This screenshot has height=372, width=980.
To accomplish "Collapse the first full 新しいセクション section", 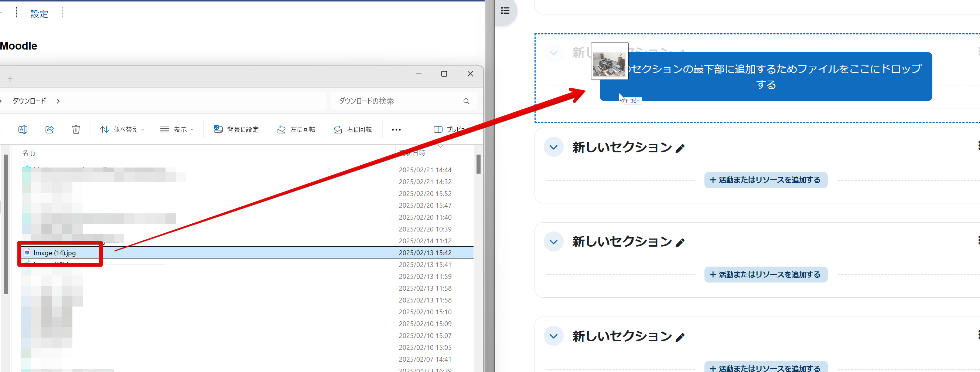I will click(553, 147).
